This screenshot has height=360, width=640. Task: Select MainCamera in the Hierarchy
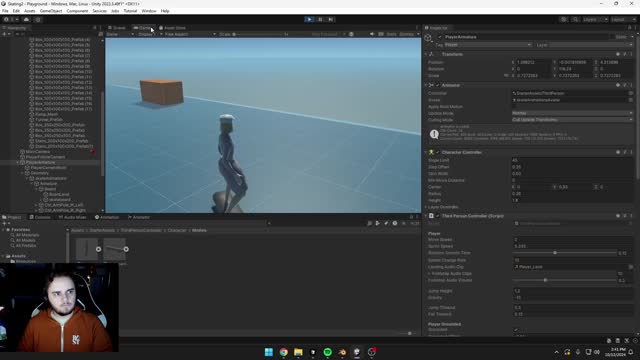click(38, 152)
